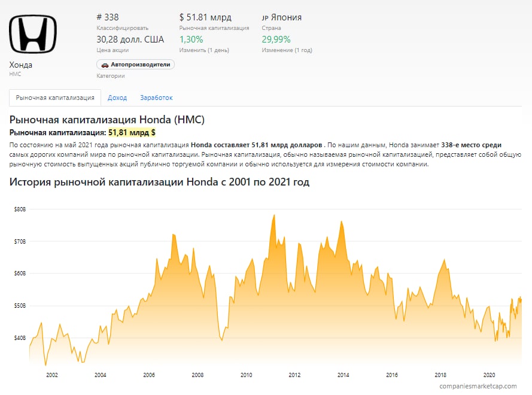Screen dimensions: 532x395
Task: Click the $70B axis label
Action: pyautogui.click(x=20, y=242)
